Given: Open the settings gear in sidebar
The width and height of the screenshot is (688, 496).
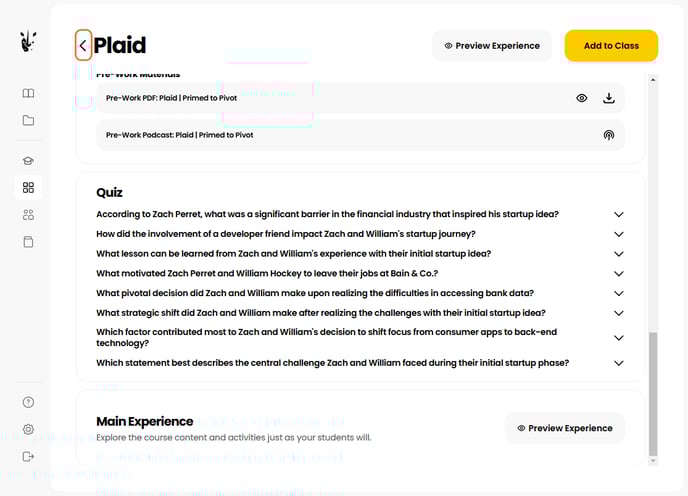Looking at the screenshot, I should click(x=28, y=429).
